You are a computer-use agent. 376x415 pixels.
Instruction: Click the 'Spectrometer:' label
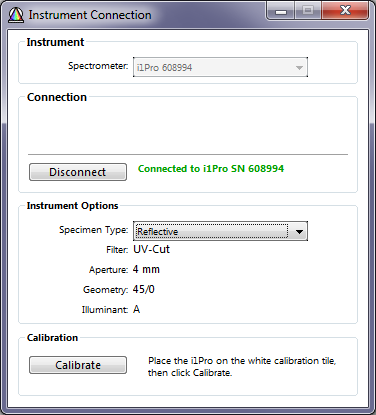(x=98, y=66)
